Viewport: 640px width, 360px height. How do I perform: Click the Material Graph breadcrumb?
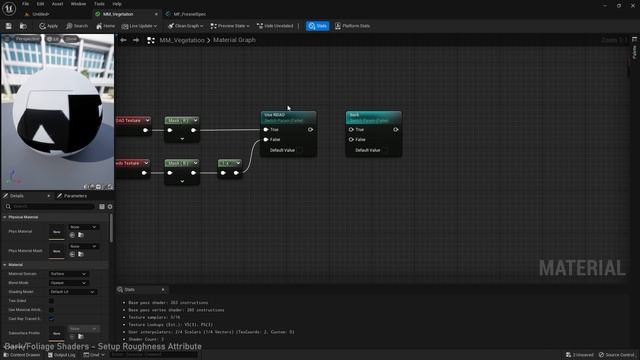click(234, 40)
